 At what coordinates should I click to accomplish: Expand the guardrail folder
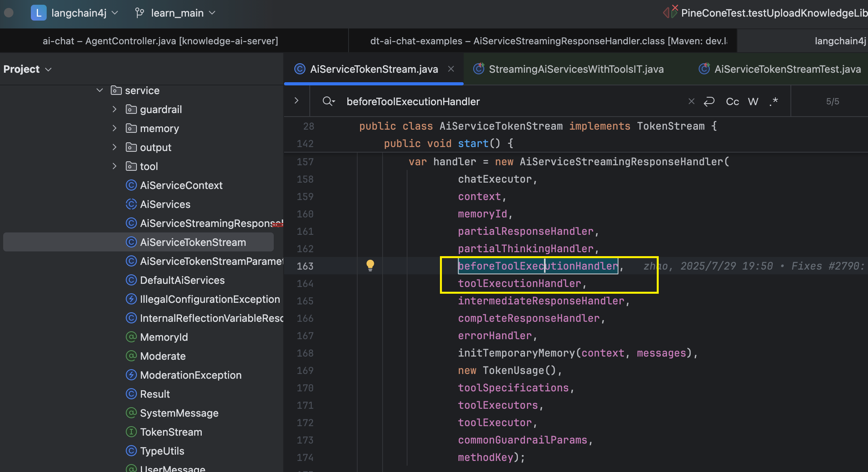point(114,110)
